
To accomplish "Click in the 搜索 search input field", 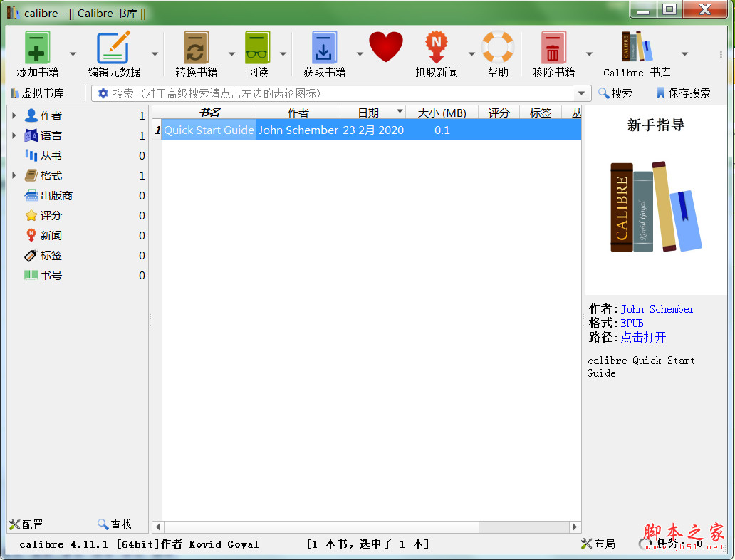I will (x=340, y=93).
